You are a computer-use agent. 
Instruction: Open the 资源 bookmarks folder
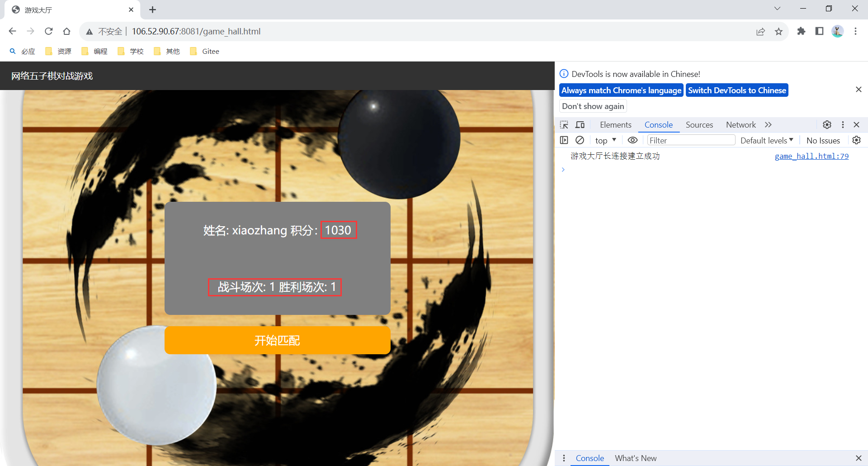pyautogui.click(x=58, y=52)
